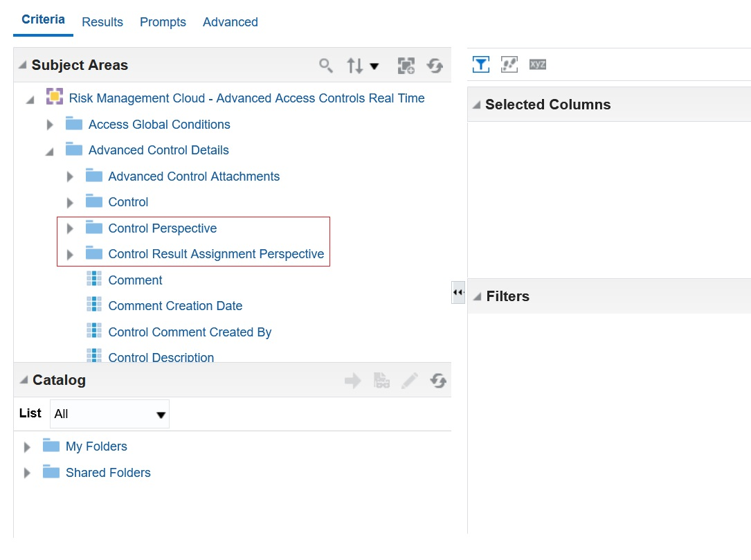Open the sort subject areas menu
The height and width of the screenshot is (560, 751).
click(x=363, y=66)
